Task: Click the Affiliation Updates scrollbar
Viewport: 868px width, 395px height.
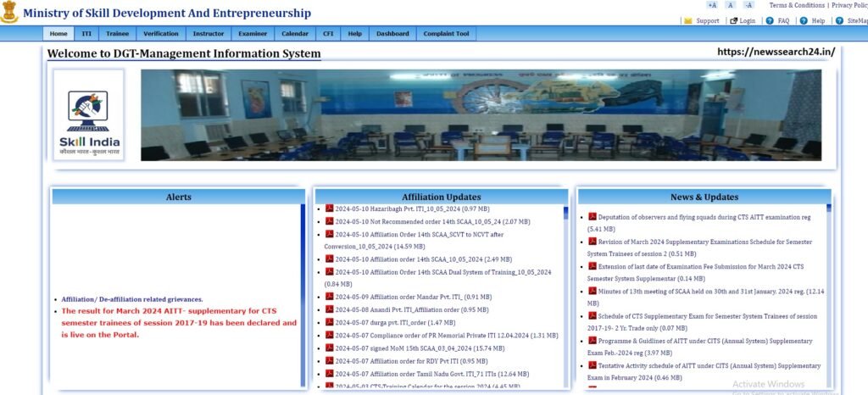Action: (565, 297)
